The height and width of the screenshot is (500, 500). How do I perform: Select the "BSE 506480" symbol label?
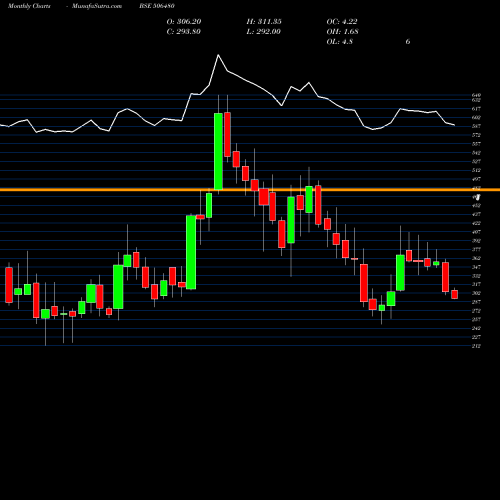click(157, 6)
